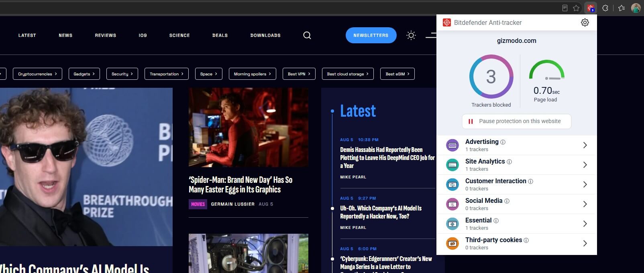This screenshot has height=273, width=644.
Task: Open the Transportation topic chip
Action: (x=167, y=74)
